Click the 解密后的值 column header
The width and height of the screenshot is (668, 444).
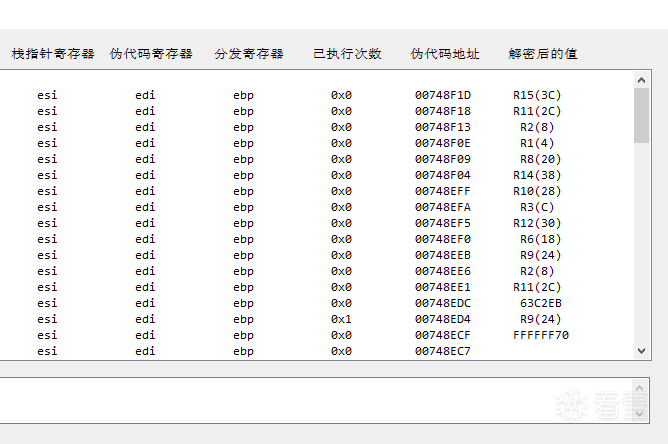(543, 54)
